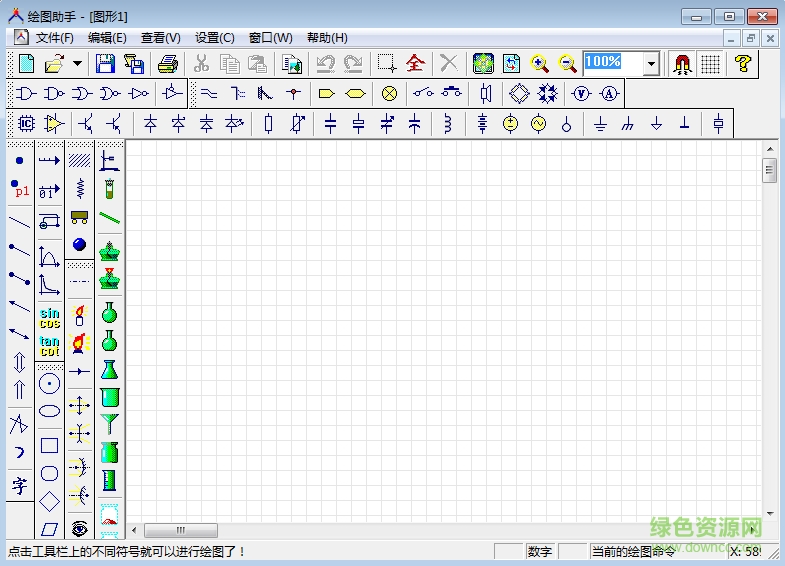Open 文件(F) menu
Viewport: 785px width, 566px height.
point(55,38)
